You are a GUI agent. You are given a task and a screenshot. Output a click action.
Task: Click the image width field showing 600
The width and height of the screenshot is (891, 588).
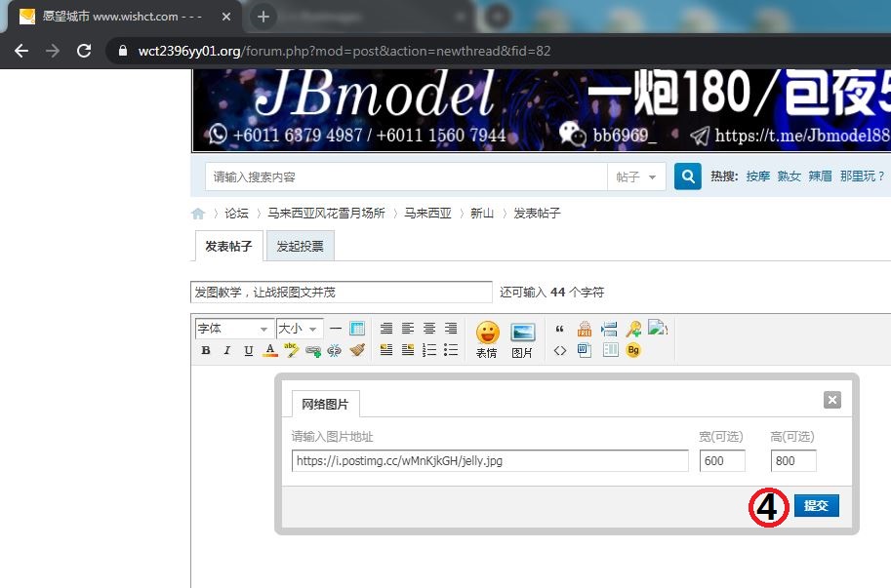click(x=722, y=461)
